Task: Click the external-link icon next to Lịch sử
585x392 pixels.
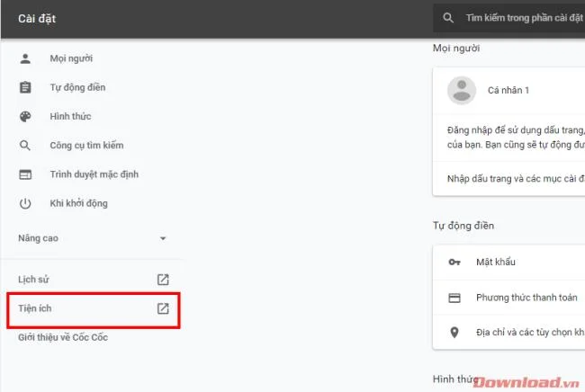Action: coord(163,280)
